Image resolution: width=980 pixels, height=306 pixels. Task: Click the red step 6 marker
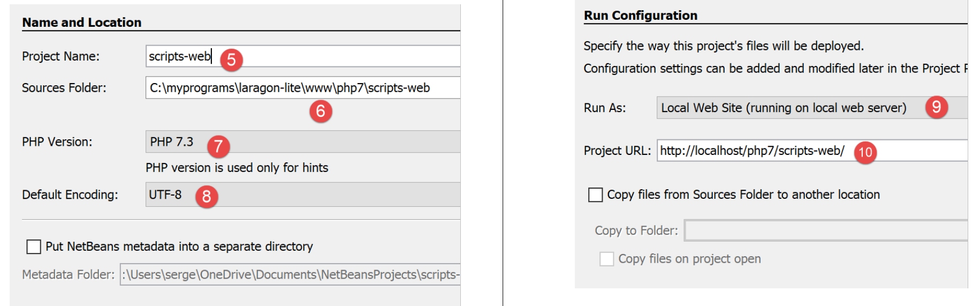point(321,111)
